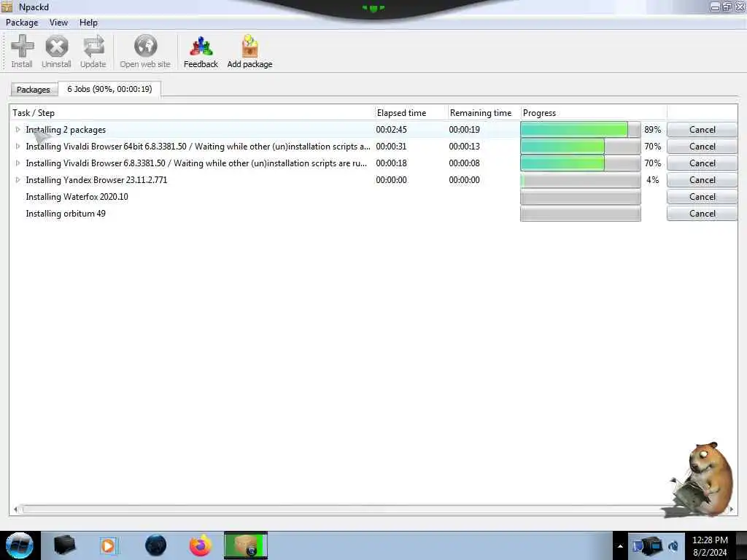Image resolution: width=747 pixels, height=560 pixels.
Task: Click the 00:00:08 remaining time cell
Action: pyautogui.click(x=464, y=163)
